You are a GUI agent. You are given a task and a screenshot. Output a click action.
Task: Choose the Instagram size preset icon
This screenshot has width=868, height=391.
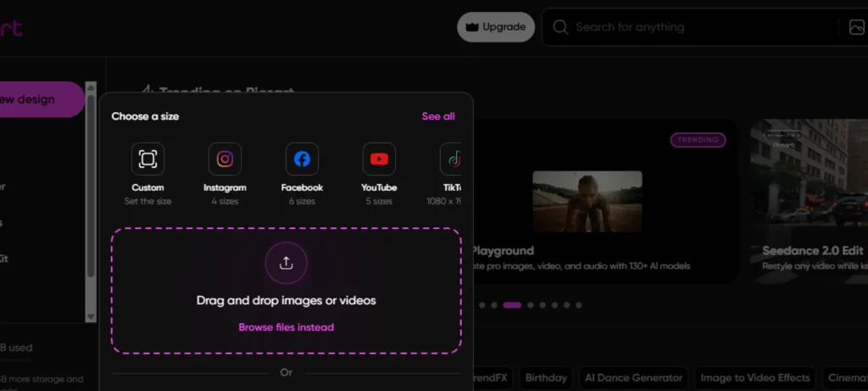pyautogui.click(x=225, y=159)
